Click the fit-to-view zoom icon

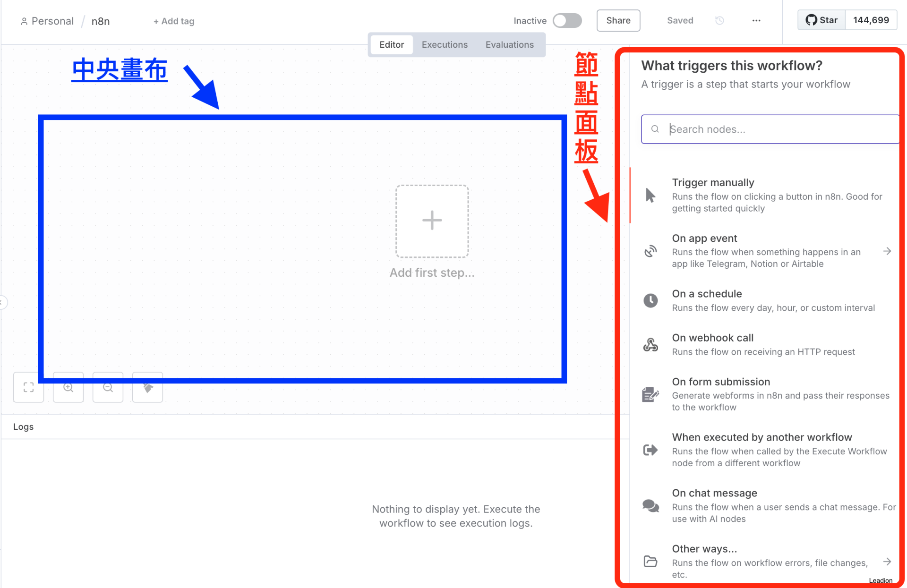[28, 388]
